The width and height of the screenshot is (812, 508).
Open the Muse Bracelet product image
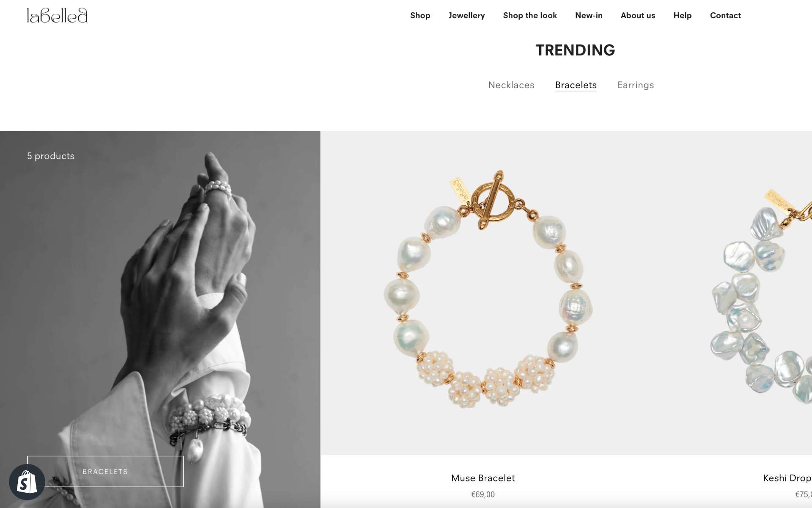483,293
